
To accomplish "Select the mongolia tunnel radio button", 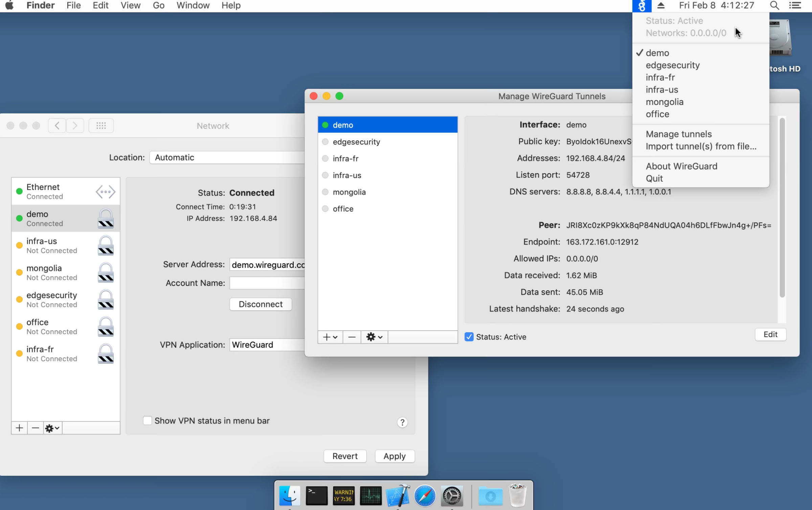I will pos(325,192).
